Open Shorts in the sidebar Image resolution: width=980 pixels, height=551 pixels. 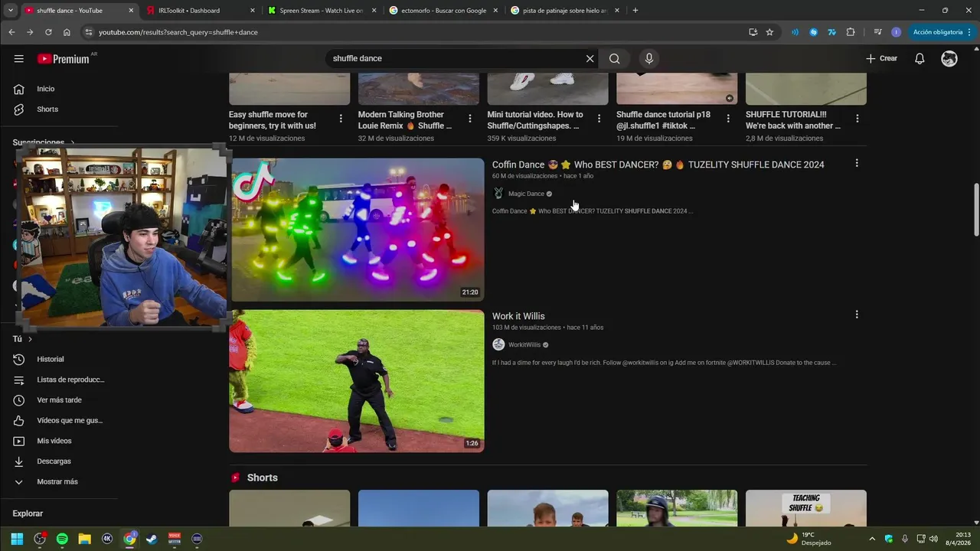[x=60, y=109]
